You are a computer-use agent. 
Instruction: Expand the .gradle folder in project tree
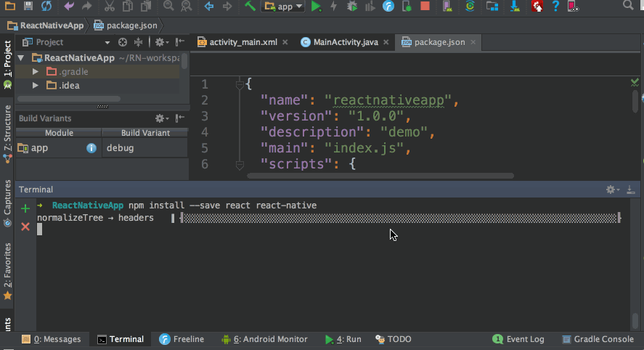[35, 72]
